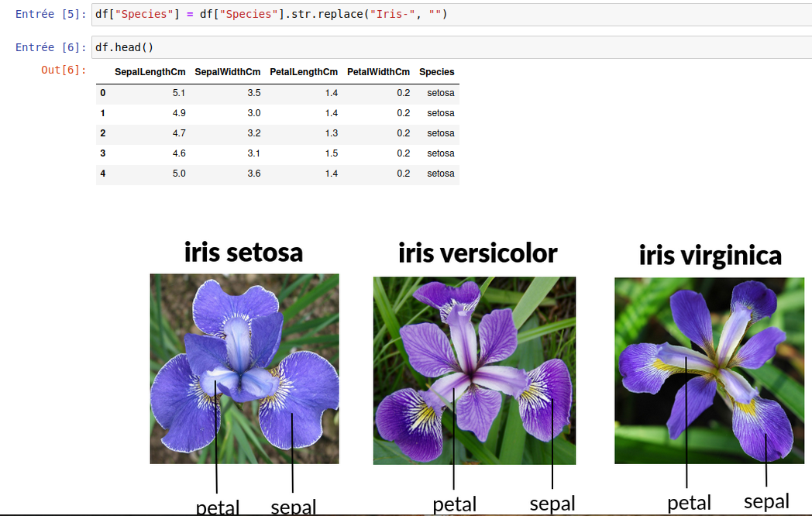Click the SepalLengthCm column header

tap(150, 72)
